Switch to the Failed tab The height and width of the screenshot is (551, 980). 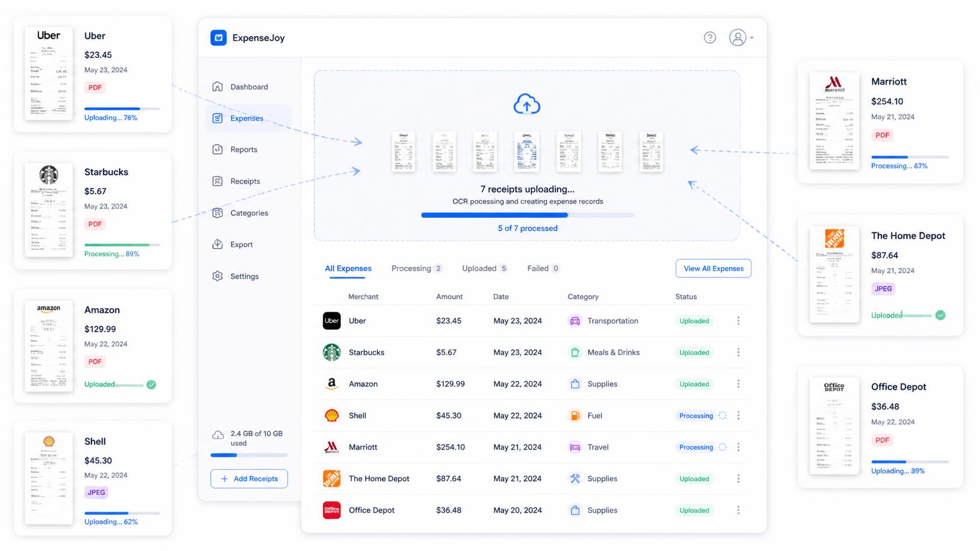pos(543,268)
